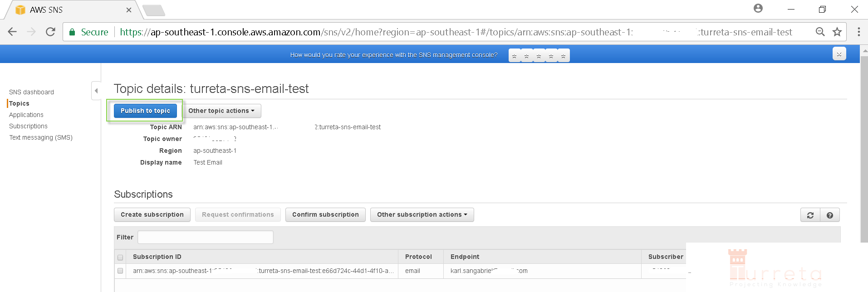This screenshot has height=292, width=868.
Task: Click the subscriptions Filter input field
Action: coord(206,237)
